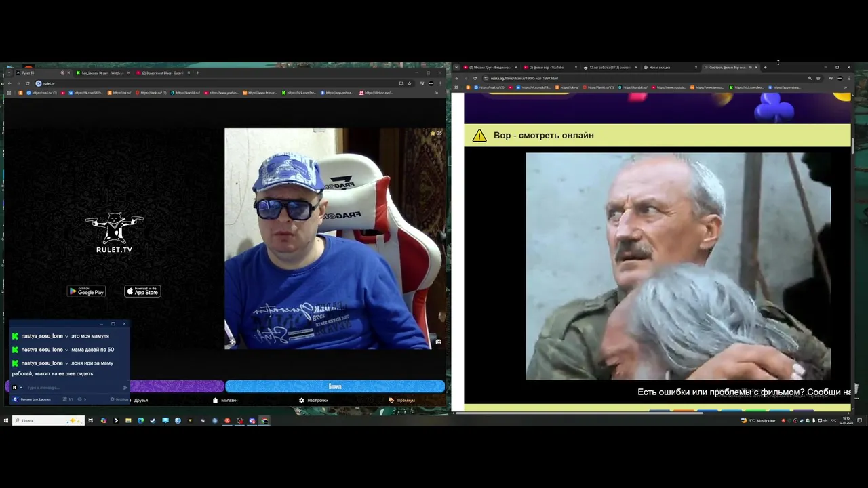Open Настройки gear on rulet.tv

[x=313, y=400]
